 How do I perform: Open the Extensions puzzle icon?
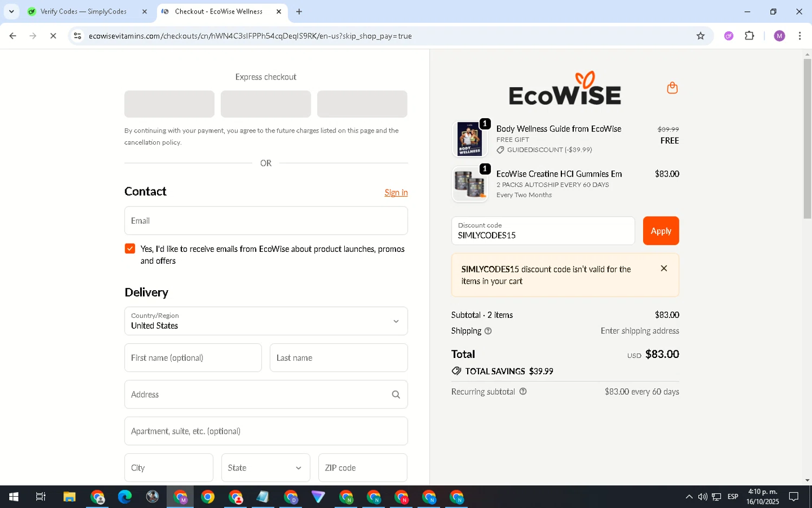[x=749, y=36]
